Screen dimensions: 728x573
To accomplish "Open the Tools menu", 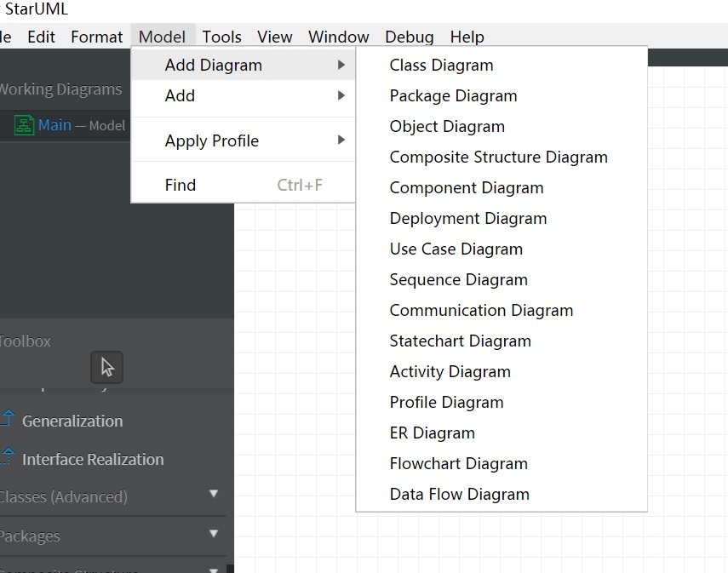I will pos(222,37).
